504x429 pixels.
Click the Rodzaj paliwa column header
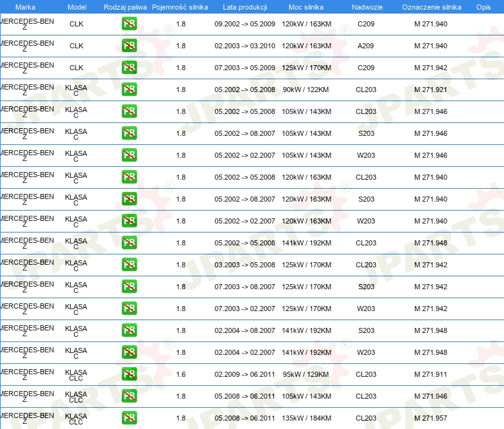[125, 6]
